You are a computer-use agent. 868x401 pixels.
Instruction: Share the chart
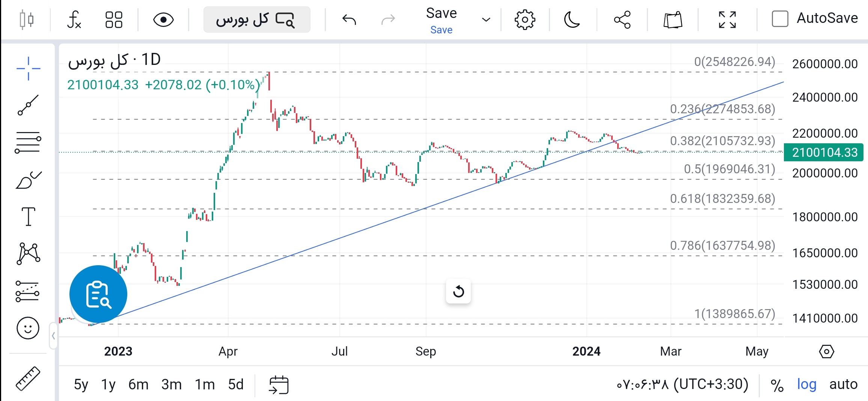click(622, 20)
